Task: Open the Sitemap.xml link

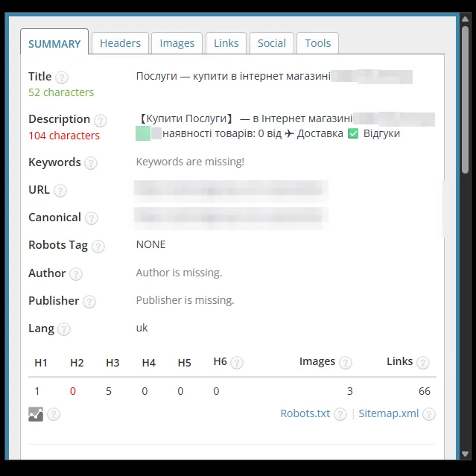Action: click(389, 413)
